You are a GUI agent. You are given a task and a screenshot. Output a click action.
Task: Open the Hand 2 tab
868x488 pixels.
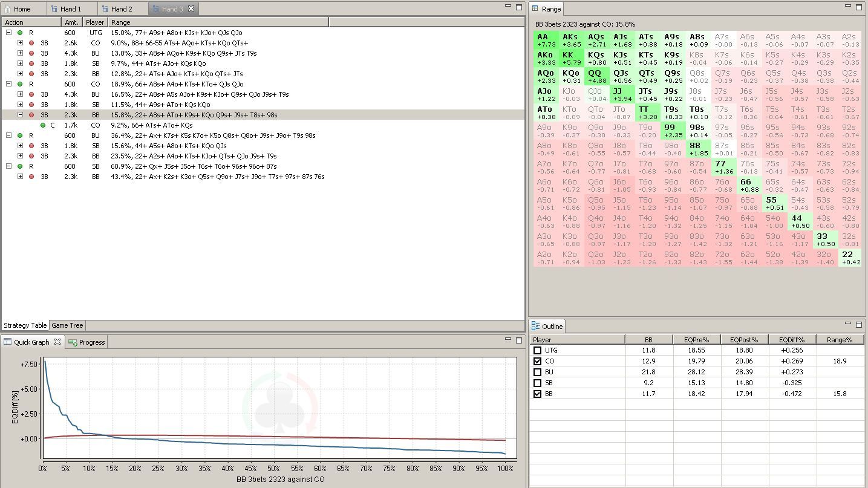117,9
